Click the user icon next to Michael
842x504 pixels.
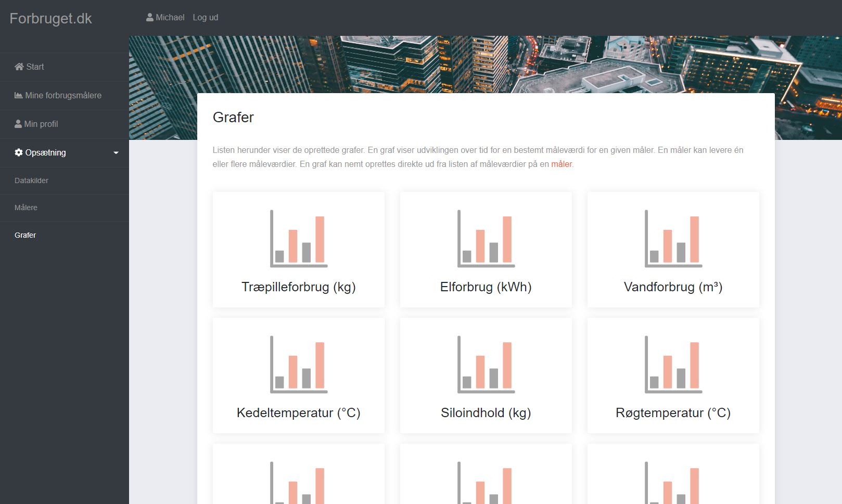coord(150,17)
